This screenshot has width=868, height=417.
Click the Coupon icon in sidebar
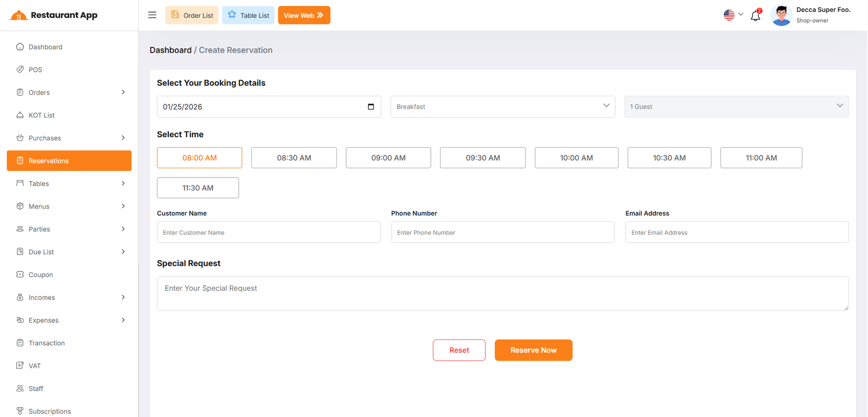[20, 275]
